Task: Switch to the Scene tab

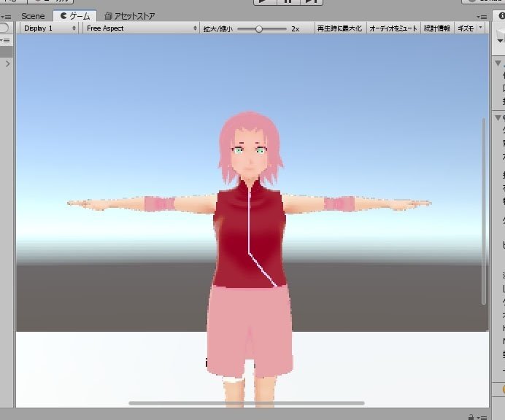Action: pos(33,16)
